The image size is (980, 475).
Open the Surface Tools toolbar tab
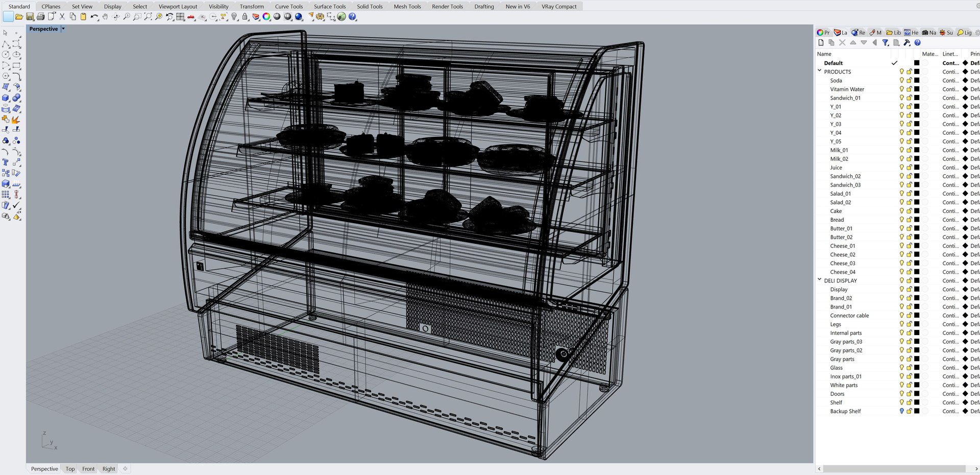click(330, 7)
